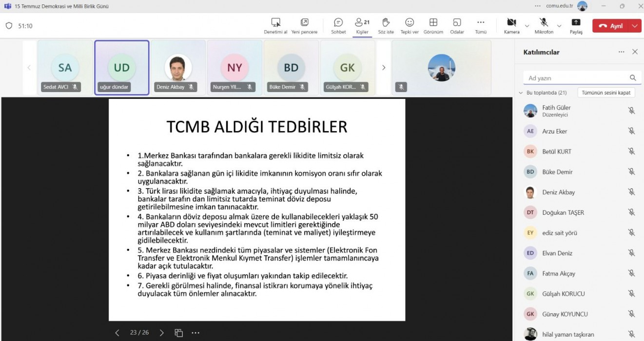644x341 pixels.
Task: Open Tümü more actions menu
Action: [481, 26]
